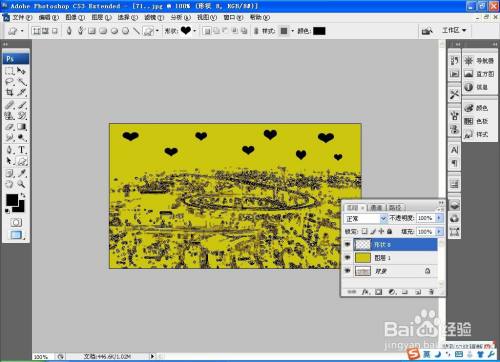Image resolution: width=500 pixels, height=362 pixels.
Task: Select the Rectangular Marquee tool
Action: coord(9,71)
